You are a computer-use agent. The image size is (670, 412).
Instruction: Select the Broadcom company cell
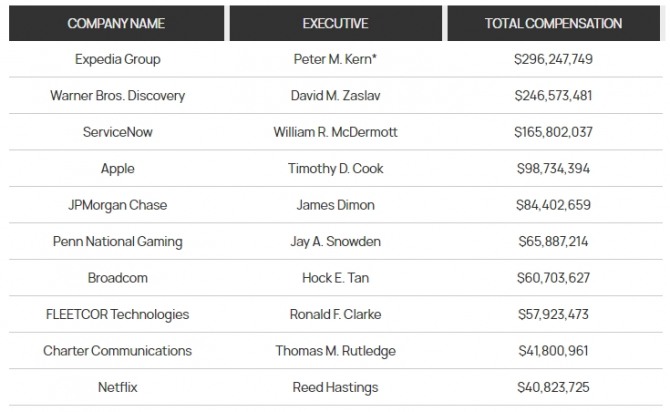(117, 278)
